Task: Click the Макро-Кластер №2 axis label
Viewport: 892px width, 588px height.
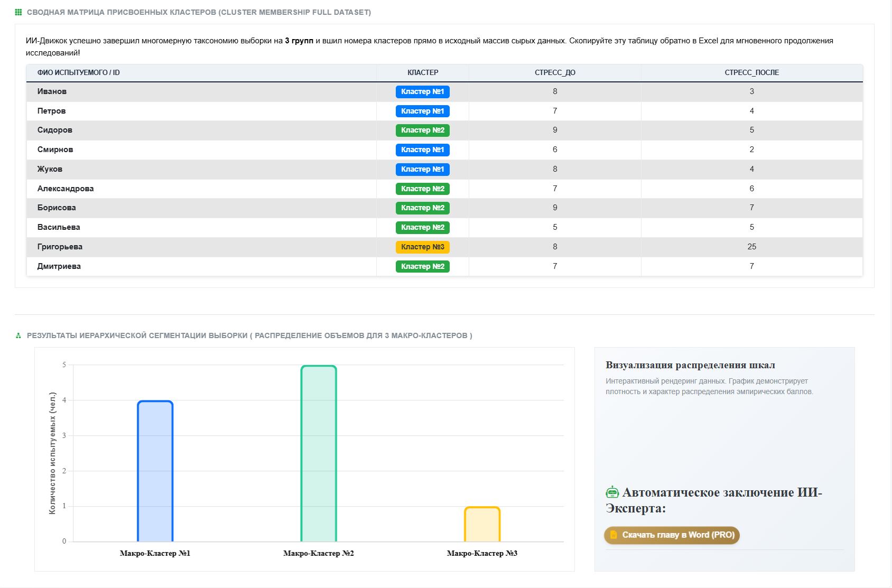Action: [319, 553]
